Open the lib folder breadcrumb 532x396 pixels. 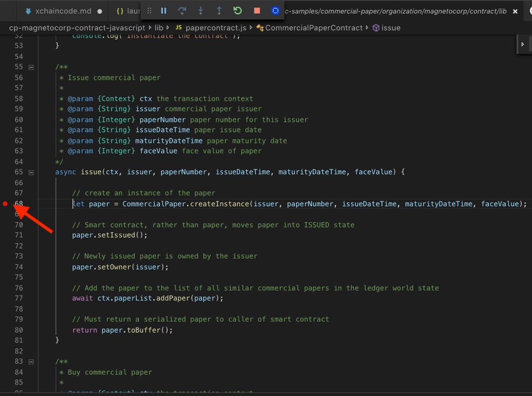click(159, 28)
